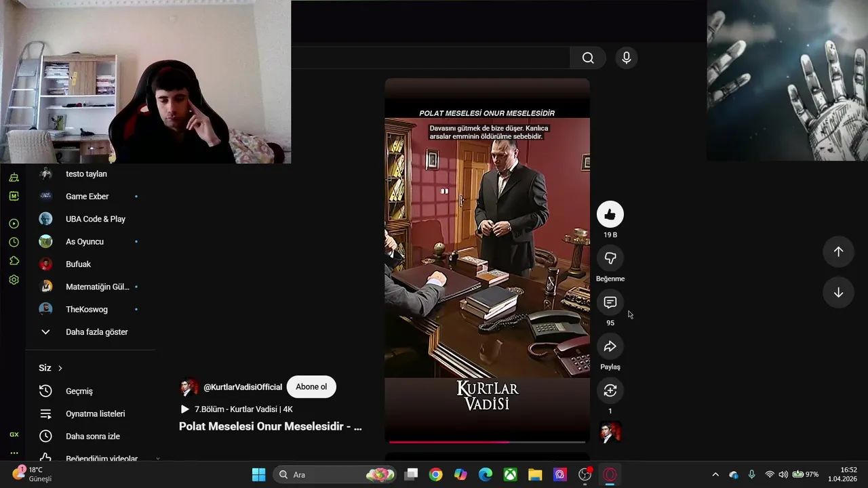The height and width of the screenshot is (488, 868).
Task: Open File Explorer from taskbar
Action: (535, 474)
